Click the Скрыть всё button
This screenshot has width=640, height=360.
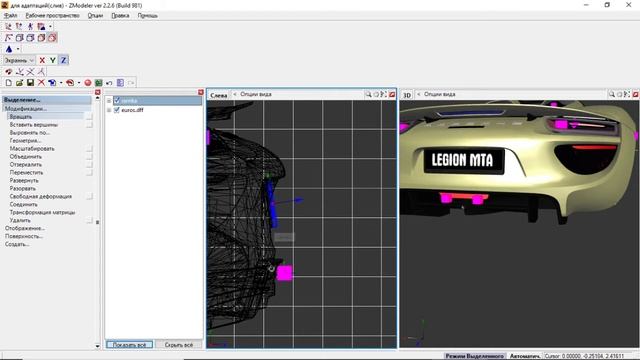pyautogui.click(x=179, y=345)
